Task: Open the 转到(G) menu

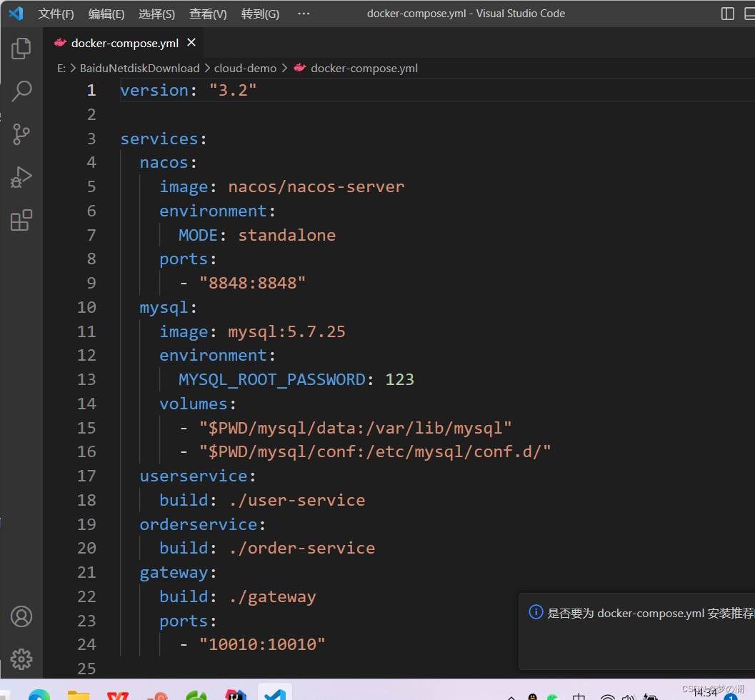Action: 260,14
